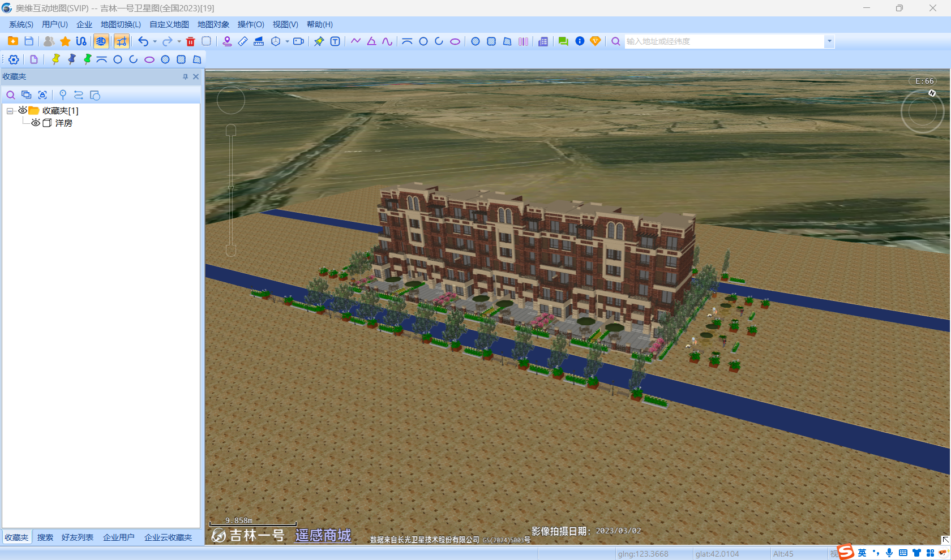Select the ruler measure tool
The image size is (951, 560).
click(x=243, y=41)
